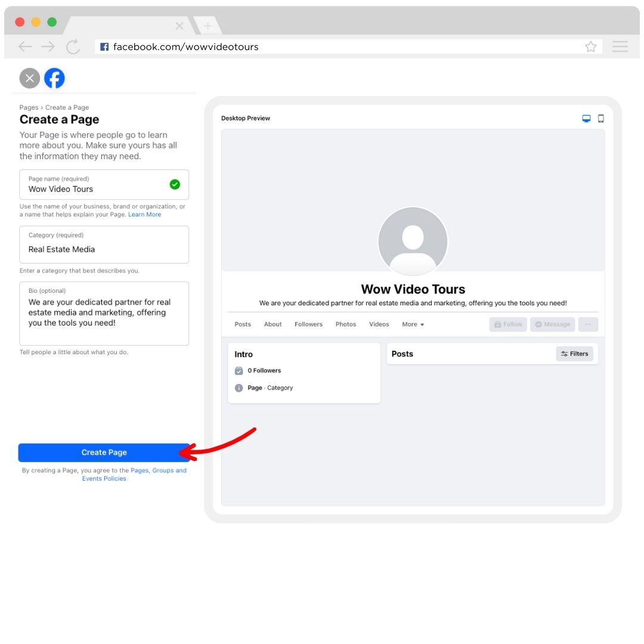Click the 0 Followers text
This screenshot has height=644, width=644.
click(265, 371)
